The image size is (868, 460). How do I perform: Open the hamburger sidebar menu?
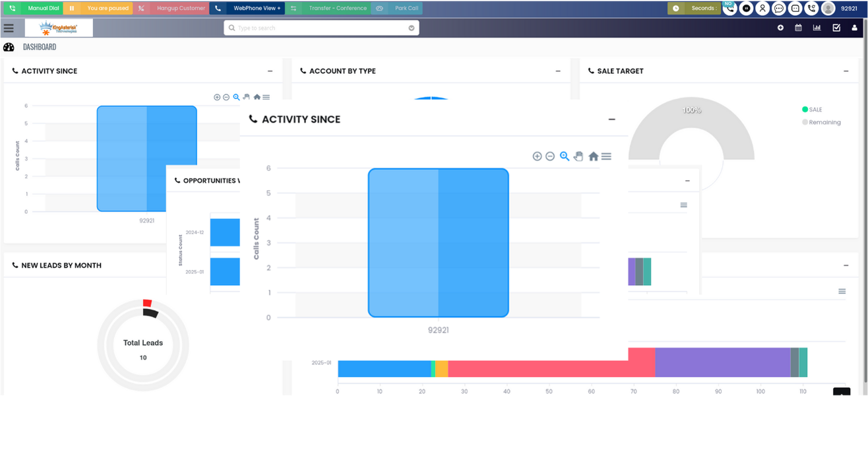(9, 28)
